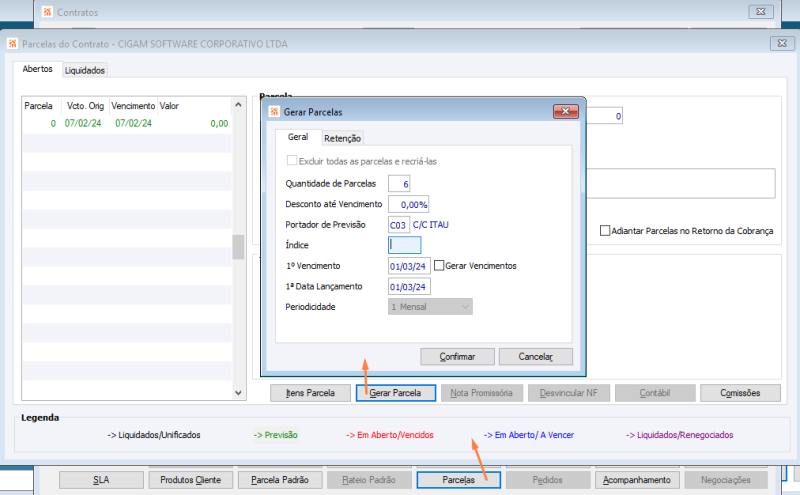Open the Comissões button
Image resolution: width=800 pixels, height=495 pixels.
(x=740, y=393)
